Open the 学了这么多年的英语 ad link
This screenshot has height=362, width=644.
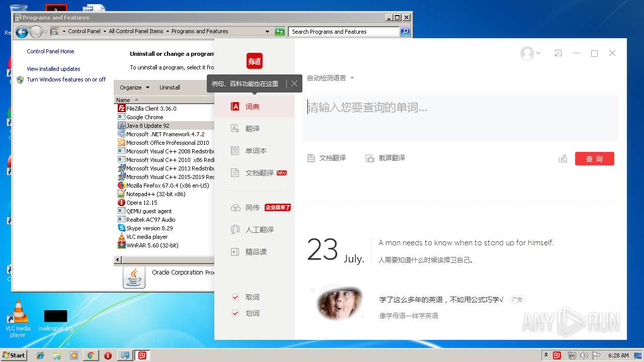441,299
